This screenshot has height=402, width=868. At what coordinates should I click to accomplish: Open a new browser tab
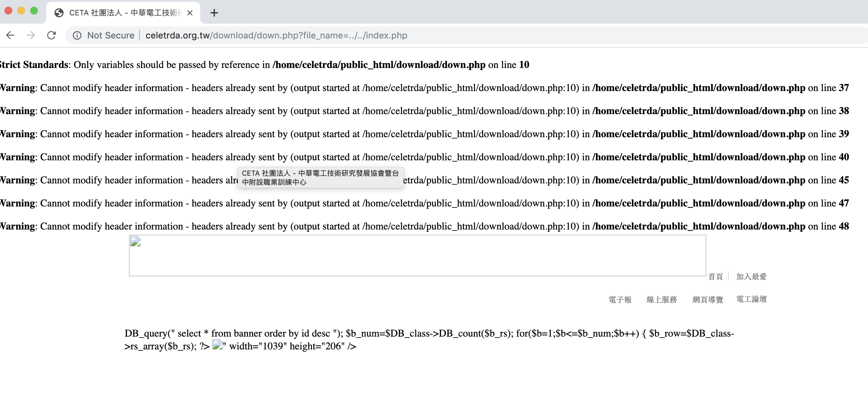click(214, 13)
